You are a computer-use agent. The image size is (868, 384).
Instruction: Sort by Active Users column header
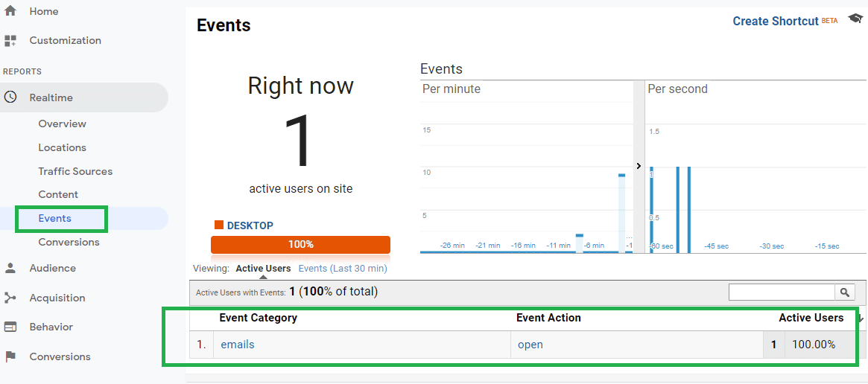click(811, 318)
